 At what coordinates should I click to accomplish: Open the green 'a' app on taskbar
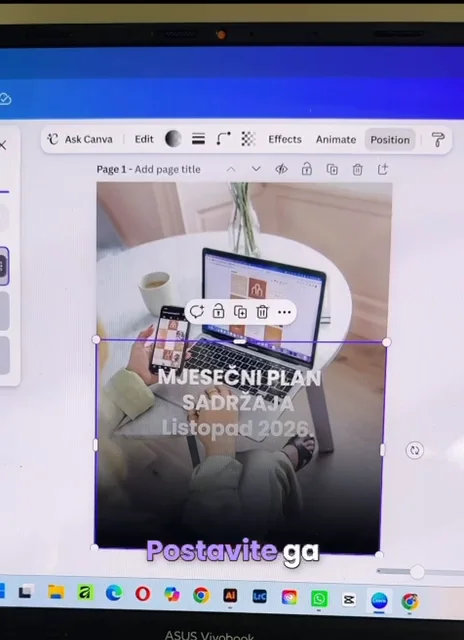[x=85, y=593]
